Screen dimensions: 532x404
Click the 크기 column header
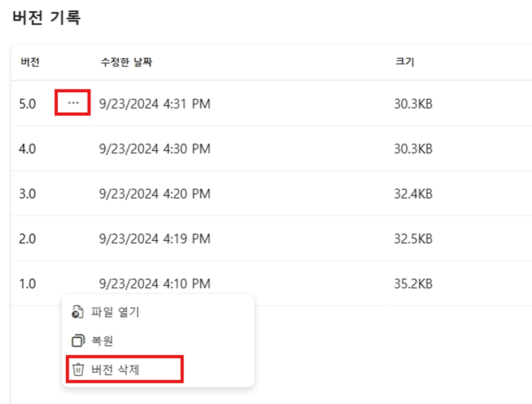click(x=405, y=62)
